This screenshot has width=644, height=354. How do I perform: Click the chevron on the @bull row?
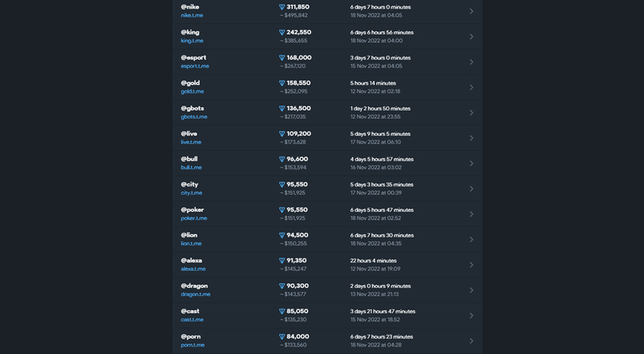tap(471, 164)
